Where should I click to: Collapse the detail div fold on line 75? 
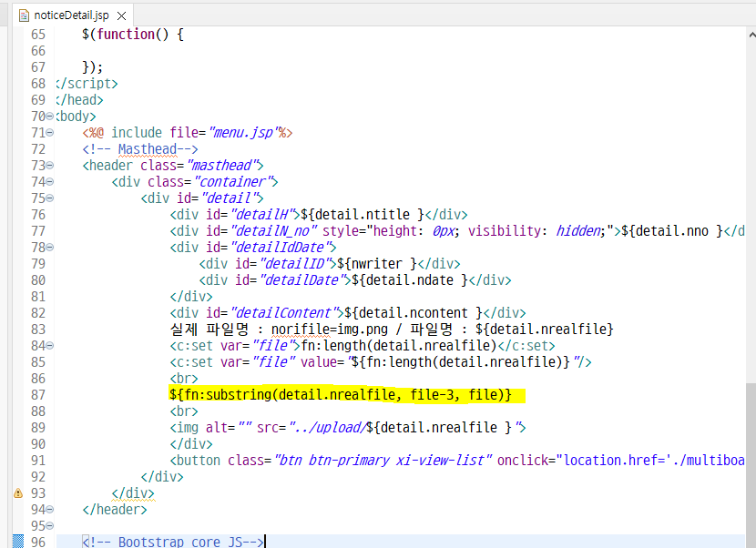[50, 198]
